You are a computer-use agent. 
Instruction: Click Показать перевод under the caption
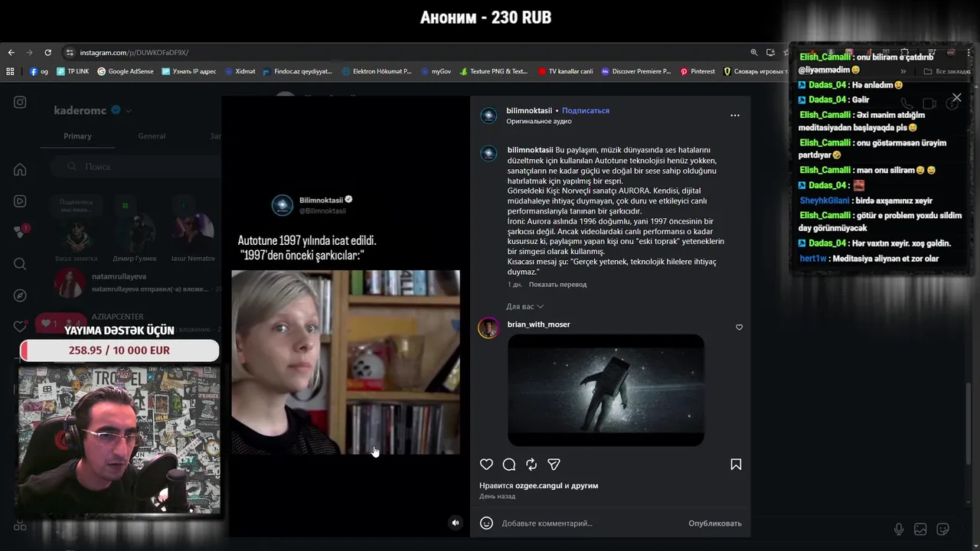[x=557, y=285]
